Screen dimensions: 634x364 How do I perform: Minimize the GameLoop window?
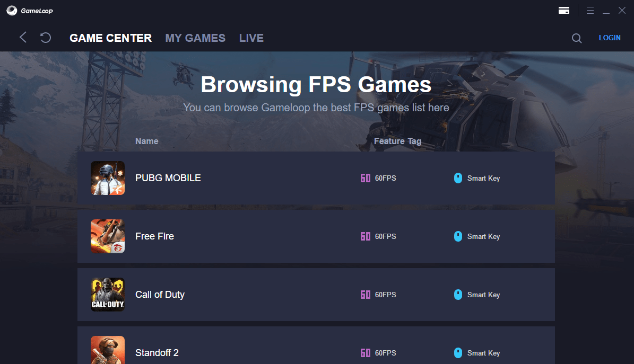click(x=606, y=13)
